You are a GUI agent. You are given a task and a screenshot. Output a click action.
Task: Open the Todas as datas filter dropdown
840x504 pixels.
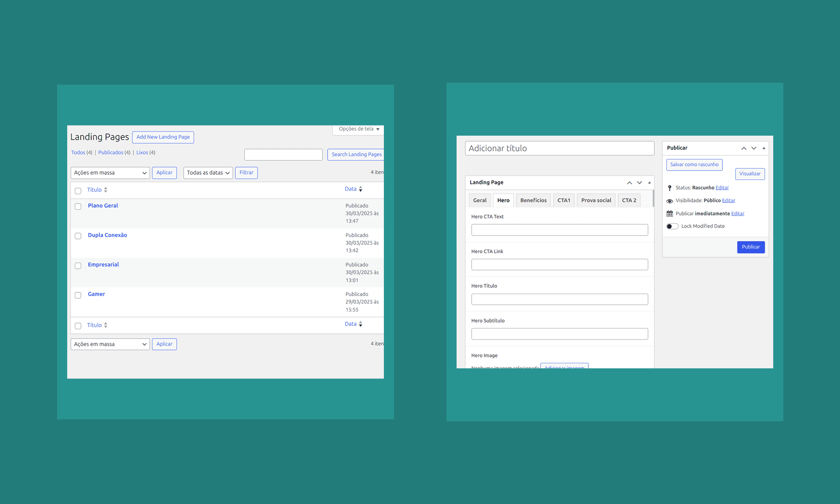pyautogui.click(x=208, y=173)
